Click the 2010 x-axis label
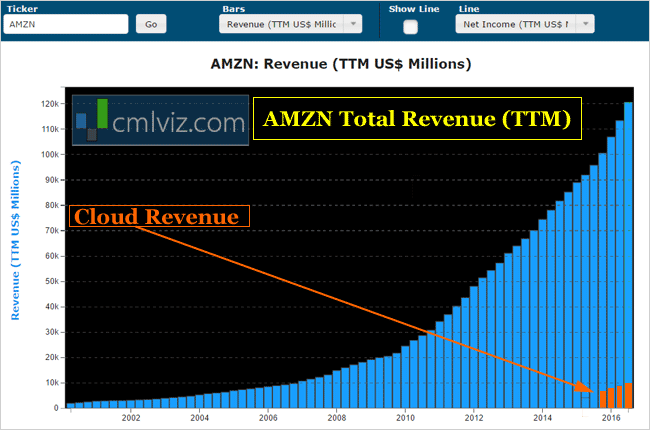650x430 pixels. click(405, 418)
